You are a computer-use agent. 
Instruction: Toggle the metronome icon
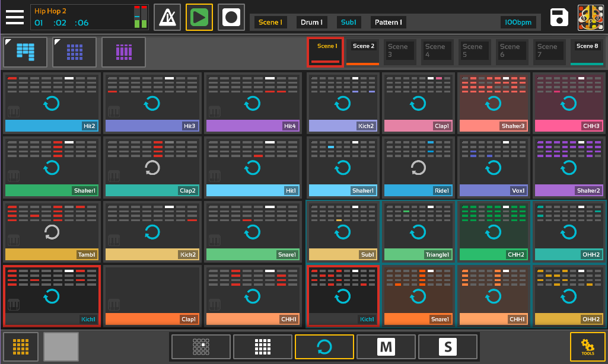(167, 17)
